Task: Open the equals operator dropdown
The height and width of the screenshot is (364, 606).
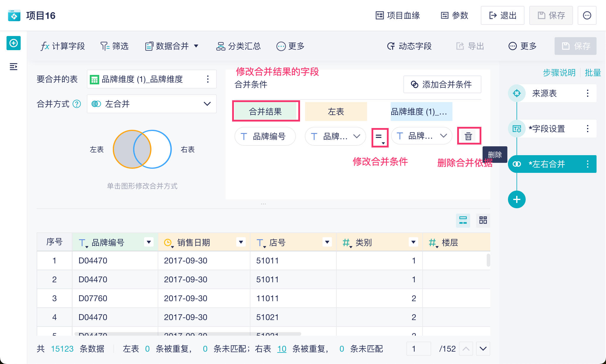Action: pyautogui.click(x=380, y=137)
